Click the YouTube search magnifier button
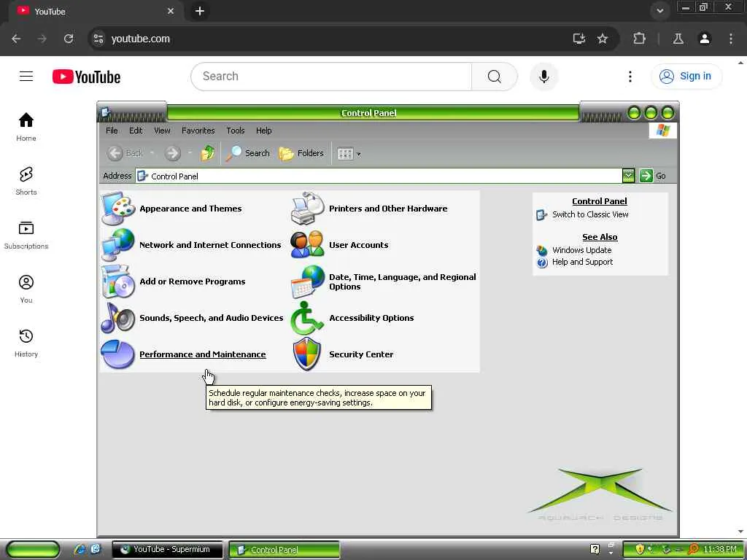 pos(495,76)
